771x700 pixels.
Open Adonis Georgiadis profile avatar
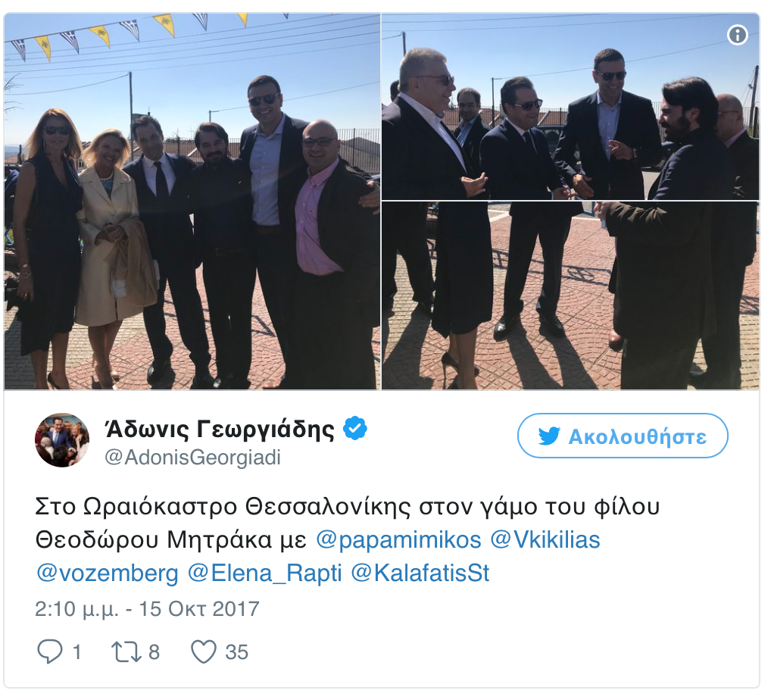point(62,440)
